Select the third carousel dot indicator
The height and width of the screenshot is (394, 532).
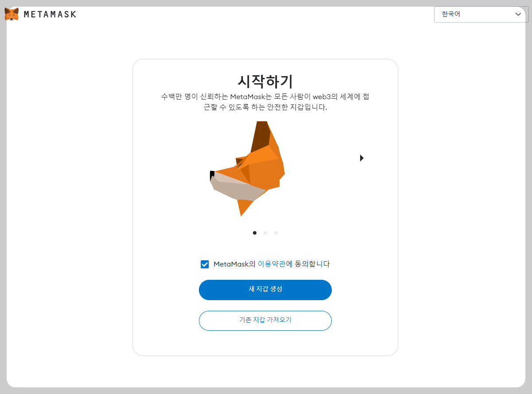[276, 233]
